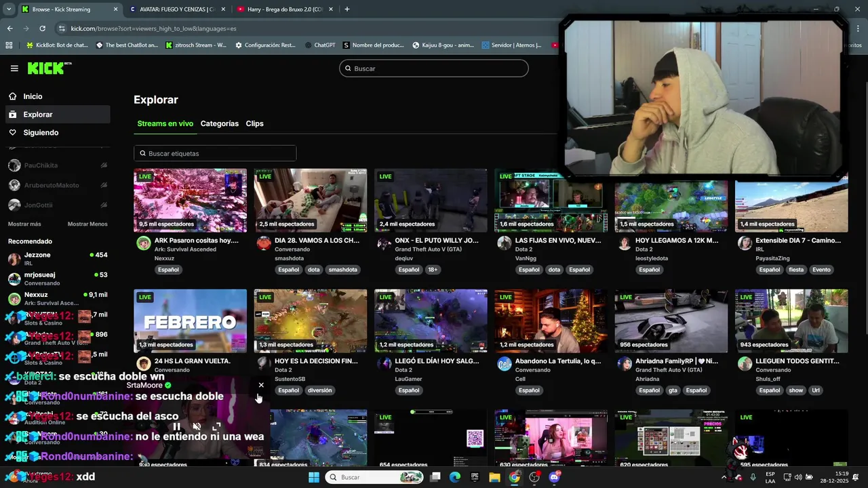Open the Windows Start menu
The height and width of the screenshot is (488, 868).
click(x=313, y=477)
